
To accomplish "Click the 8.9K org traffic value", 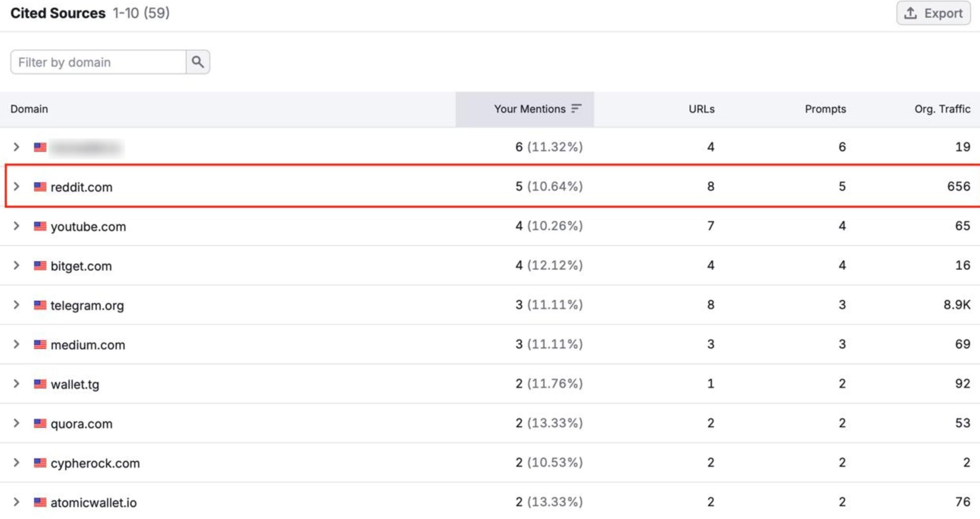I will click(957, 305).
